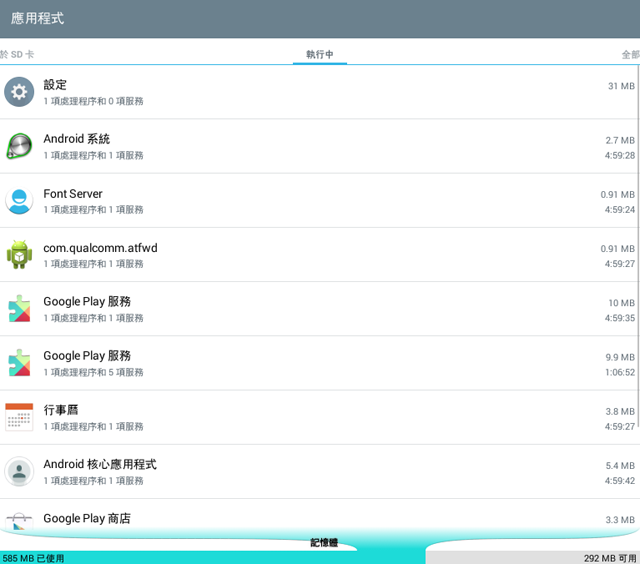Open the 行事曆 entry

coord(318,417)
